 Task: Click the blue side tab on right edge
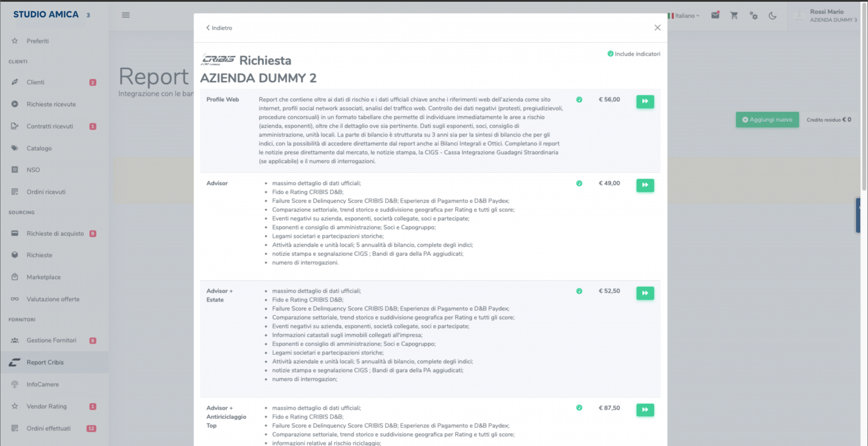click(x=858, y=215)
